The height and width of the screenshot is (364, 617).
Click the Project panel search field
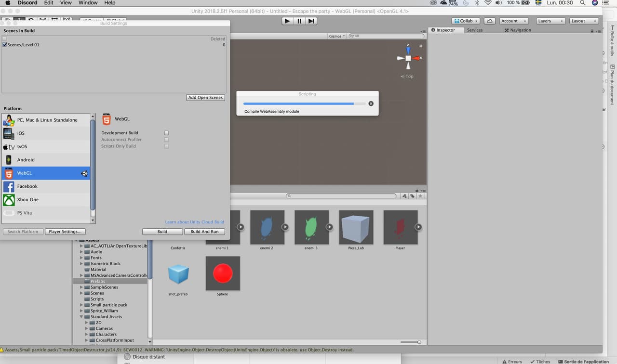(341, 196)
